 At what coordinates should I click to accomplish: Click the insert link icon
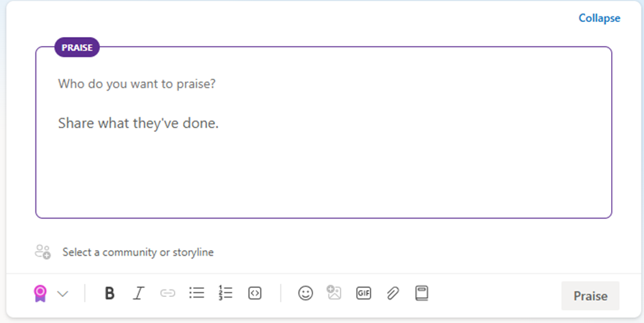click(x=167, y=294)
